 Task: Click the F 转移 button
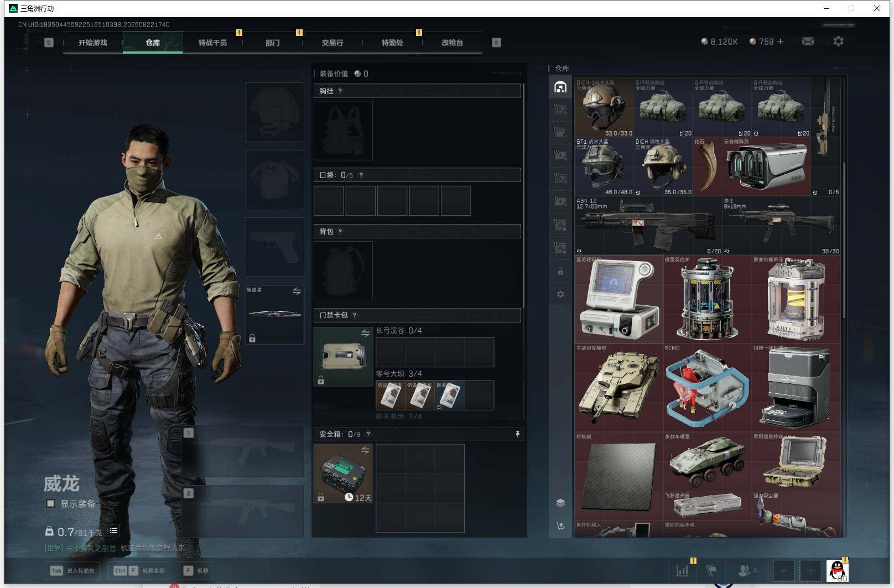(x=196, y=570)
